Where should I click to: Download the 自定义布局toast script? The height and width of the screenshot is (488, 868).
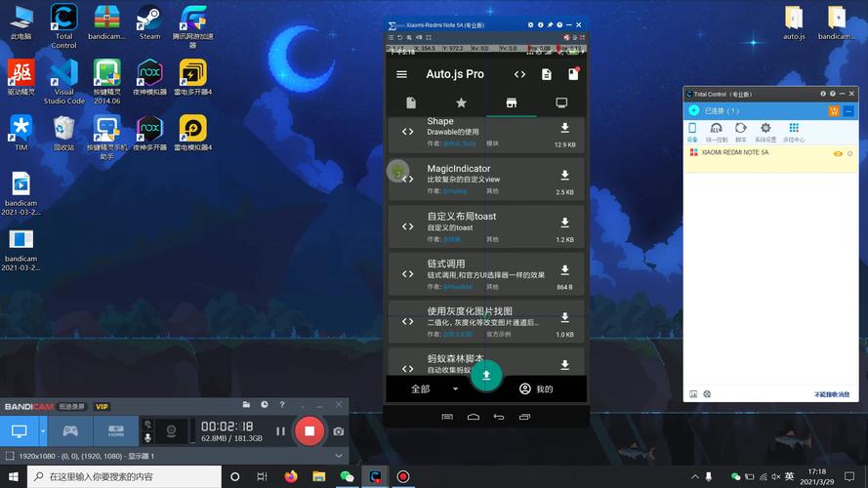(x=564, y=223)
